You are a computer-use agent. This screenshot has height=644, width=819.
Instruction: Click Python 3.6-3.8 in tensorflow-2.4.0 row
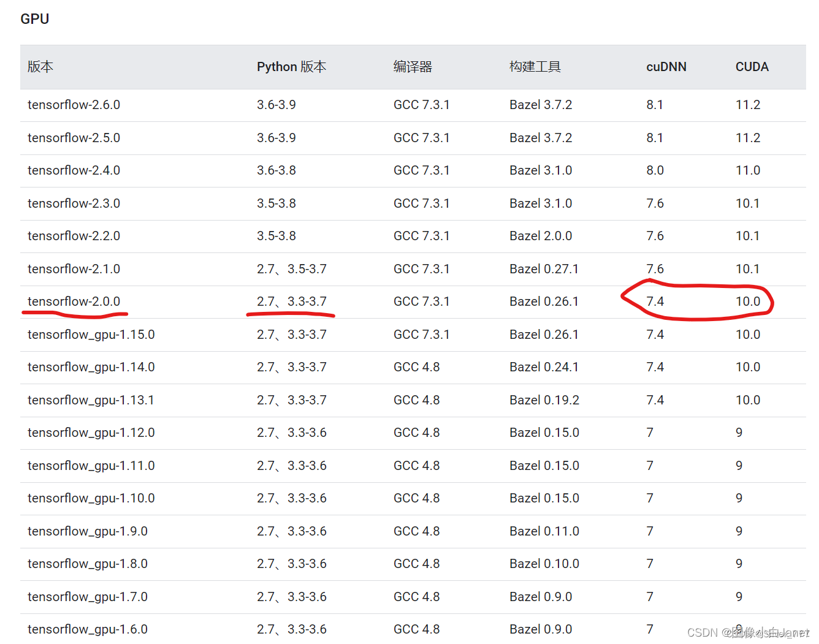276,170
